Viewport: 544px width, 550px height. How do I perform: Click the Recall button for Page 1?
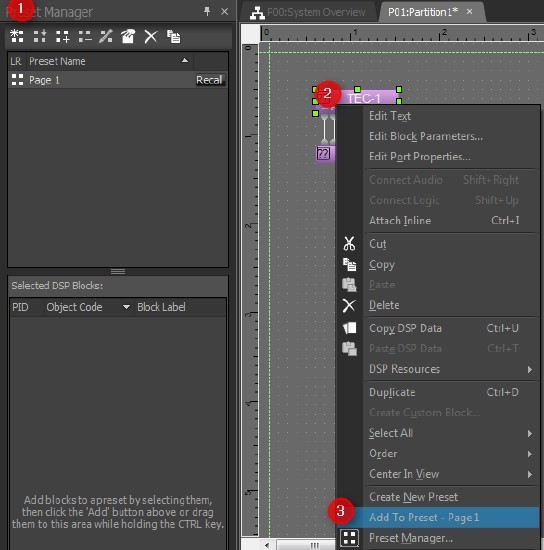click(209, 80)
